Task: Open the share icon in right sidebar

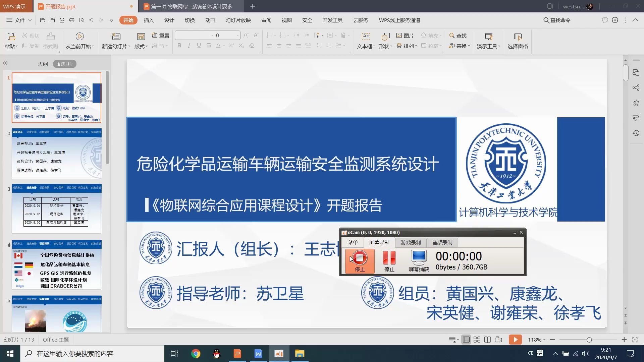Action: pos(636,88)
